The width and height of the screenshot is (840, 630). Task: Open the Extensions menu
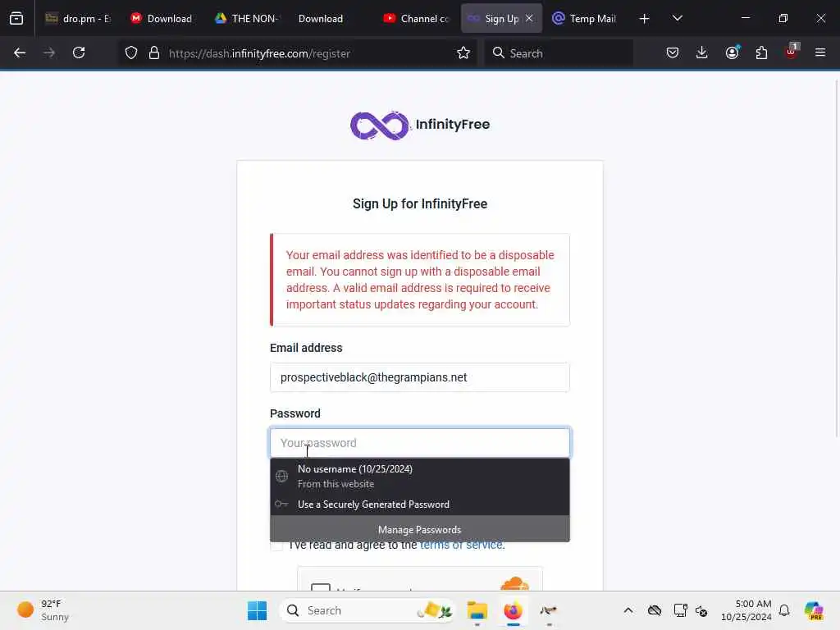tap(761, 52)
